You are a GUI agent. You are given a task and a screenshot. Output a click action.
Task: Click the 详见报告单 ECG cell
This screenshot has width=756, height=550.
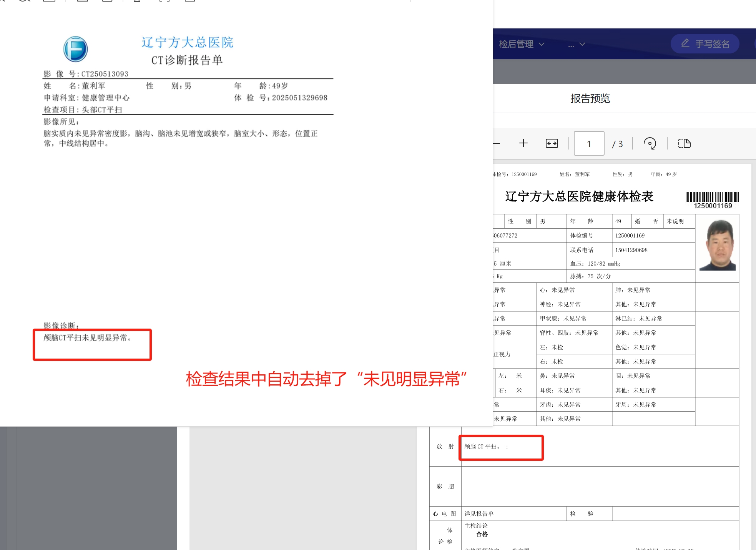point(514,513)
